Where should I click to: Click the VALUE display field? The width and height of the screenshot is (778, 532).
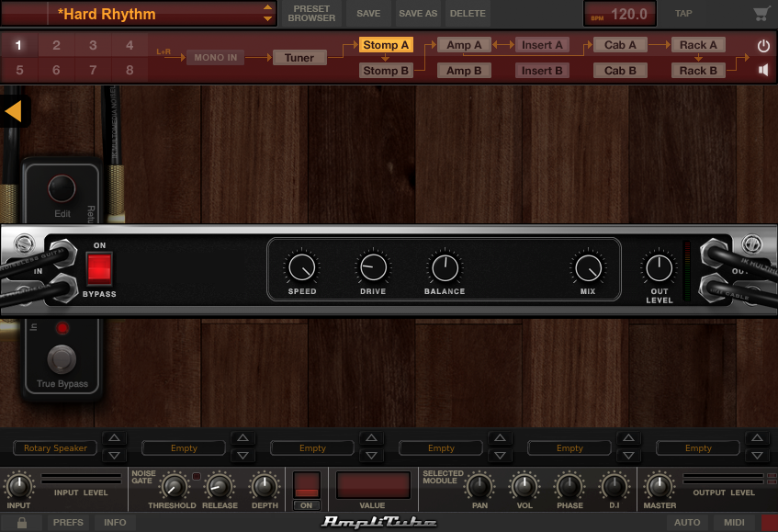pos(373,485)
